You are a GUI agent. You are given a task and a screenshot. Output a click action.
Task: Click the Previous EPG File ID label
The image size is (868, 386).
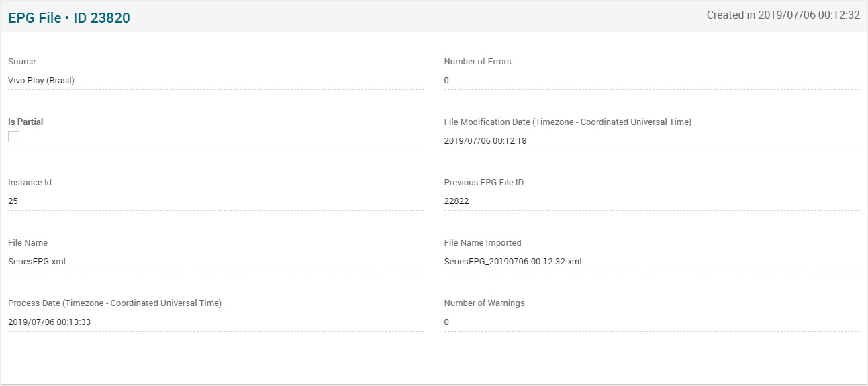(483, 183)
